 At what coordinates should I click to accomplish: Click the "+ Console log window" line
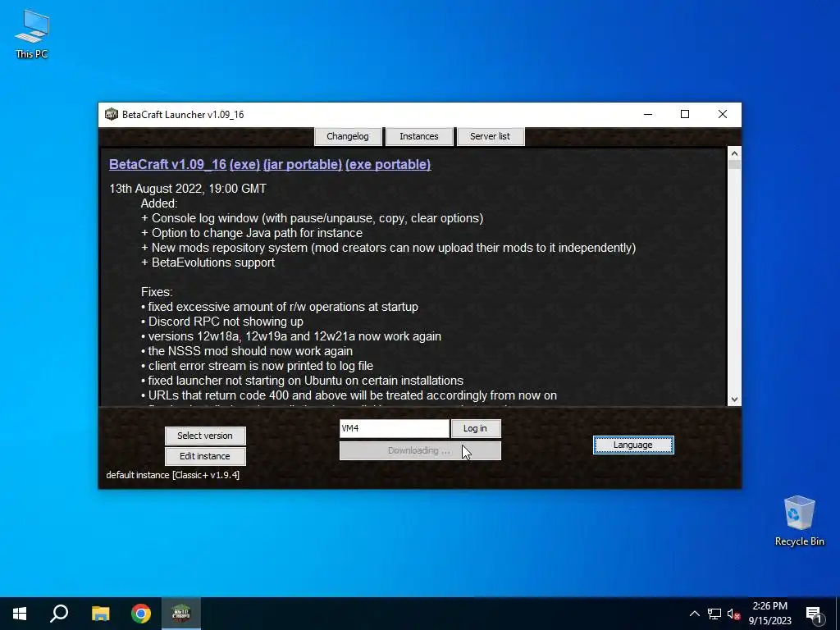click(x=312, y=218)
